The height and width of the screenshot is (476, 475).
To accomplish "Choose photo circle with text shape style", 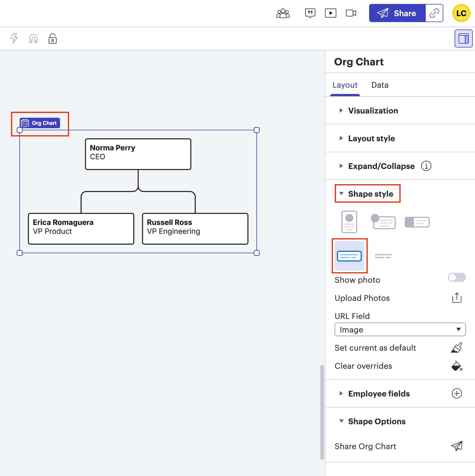I will point(383,222).
